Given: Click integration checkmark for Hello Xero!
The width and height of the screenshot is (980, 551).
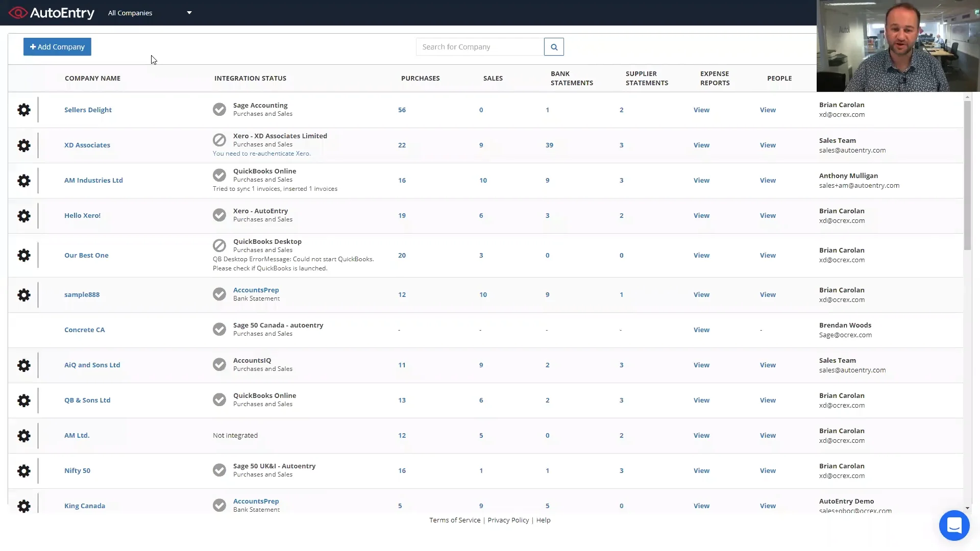Looking at the screenshot, I should [219, 215].
